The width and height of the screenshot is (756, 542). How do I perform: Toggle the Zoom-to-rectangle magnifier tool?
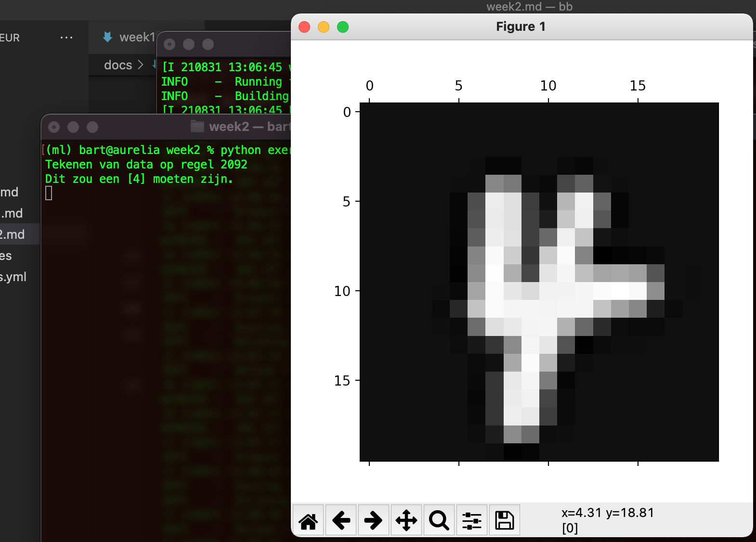click(439, 520)
